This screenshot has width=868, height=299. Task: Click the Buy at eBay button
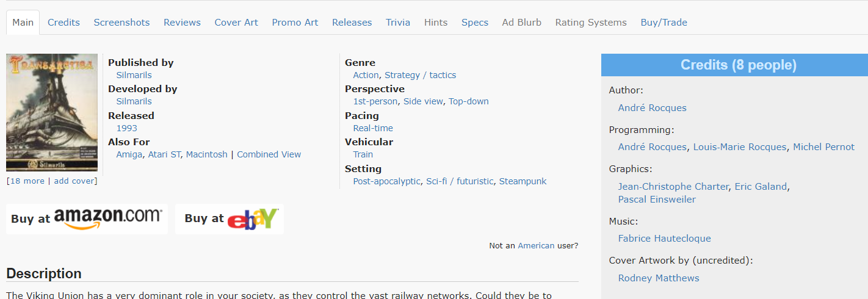point(230,218)
